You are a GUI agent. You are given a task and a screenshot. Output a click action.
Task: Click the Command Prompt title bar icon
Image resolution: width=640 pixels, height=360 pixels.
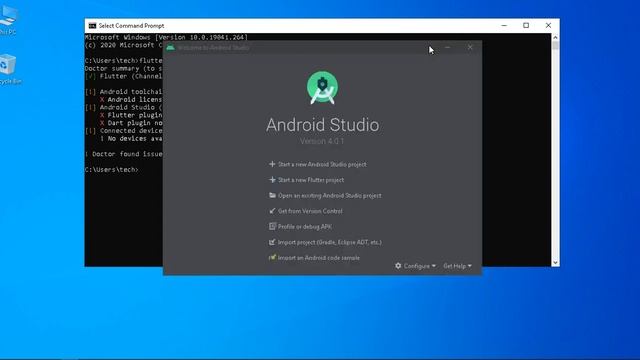[x=93, y=26]
